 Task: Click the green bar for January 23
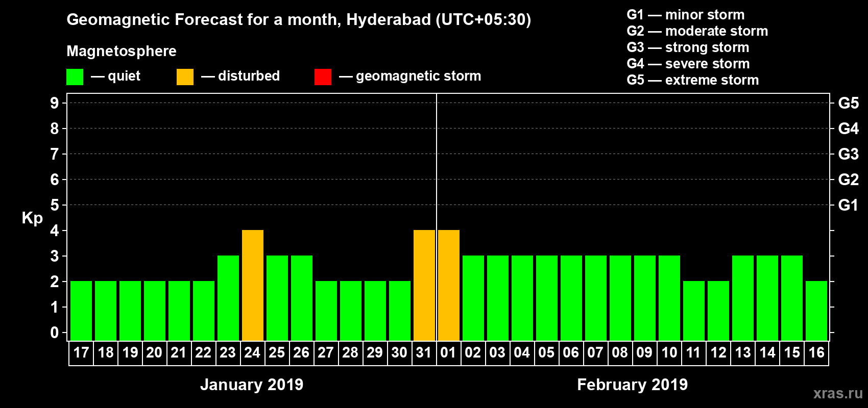coord(228,298)
